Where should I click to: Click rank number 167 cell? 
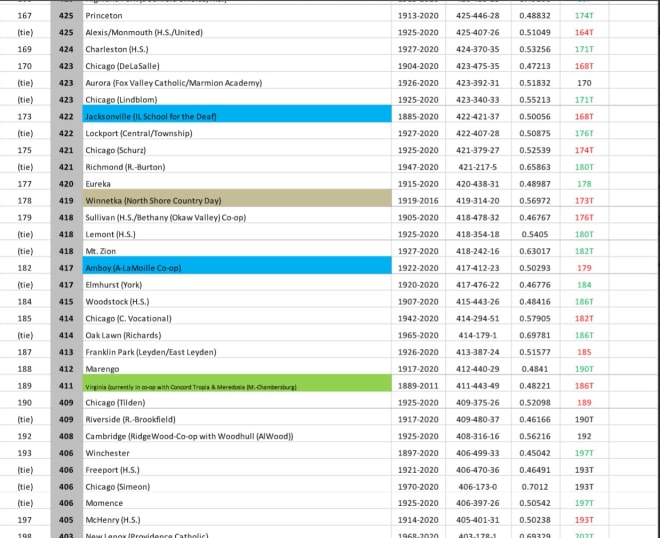tap(25, 16)
